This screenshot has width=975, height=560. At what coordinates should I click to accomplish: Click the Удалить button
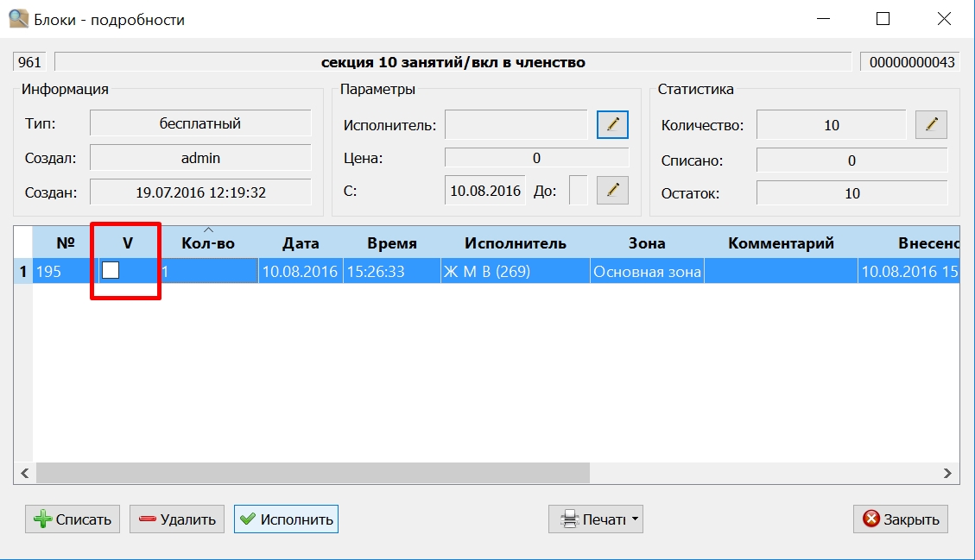pyautogui.click(x=176, y=519)
